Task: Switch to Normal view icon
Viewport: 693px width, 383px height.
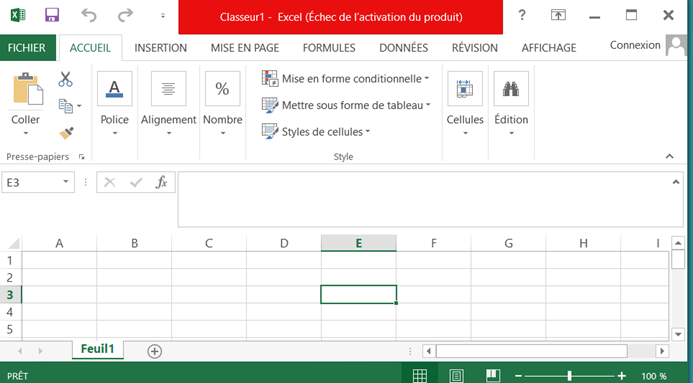Action: 419,376
